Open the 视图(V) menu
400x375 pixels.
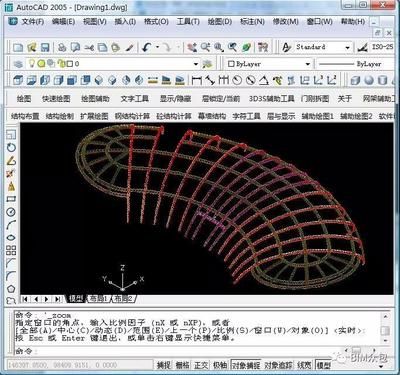click(x=95, y=22)
